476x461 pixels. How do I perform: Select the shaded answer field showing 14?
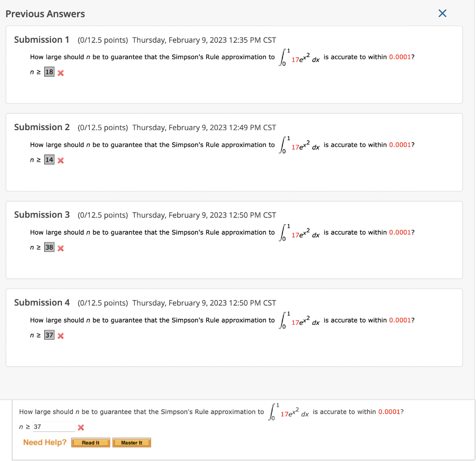pyautogui.click(x=49, y=159)
